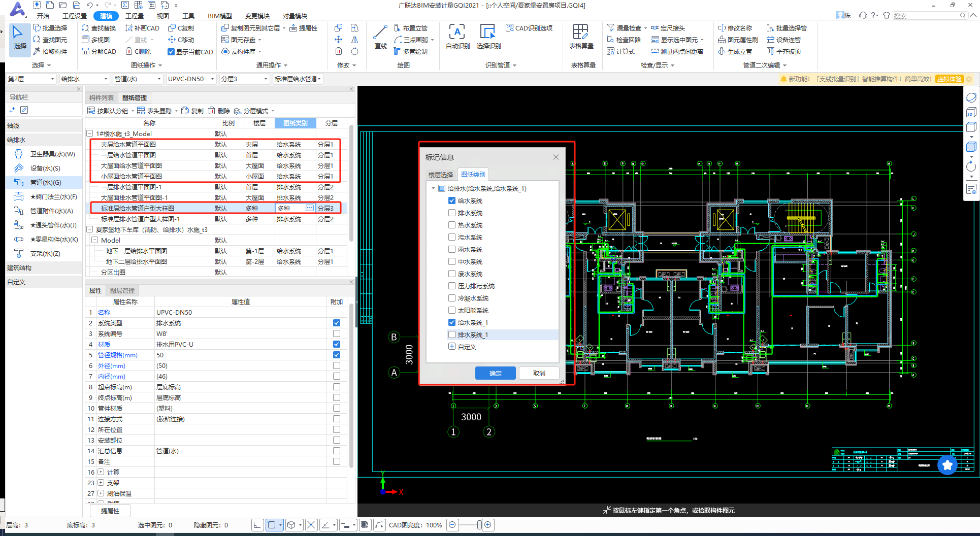Click the 直线 straight line draw tool
This screenshot has height=536, width=980.
coord(380,38)
